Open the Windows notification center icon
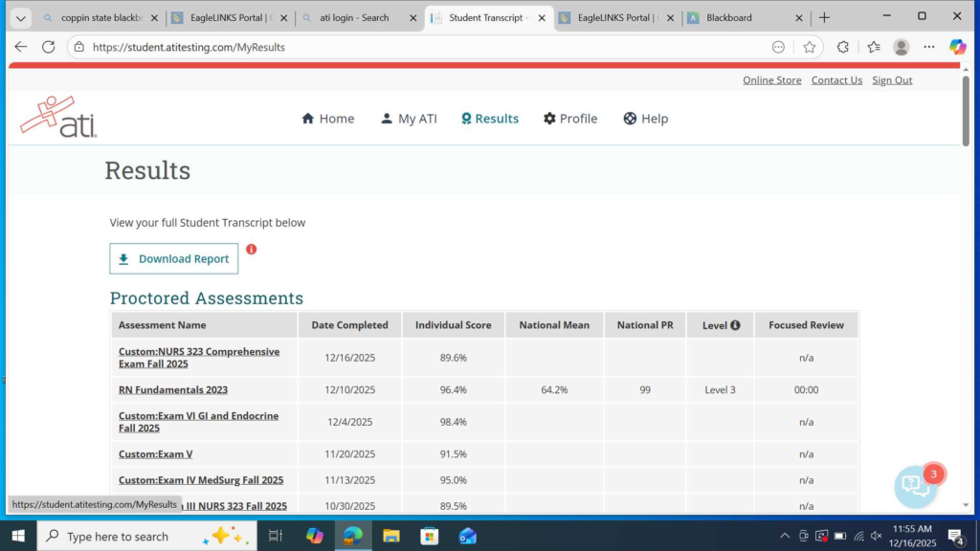This screenshot has height=551, width=980. pos(955,536)
